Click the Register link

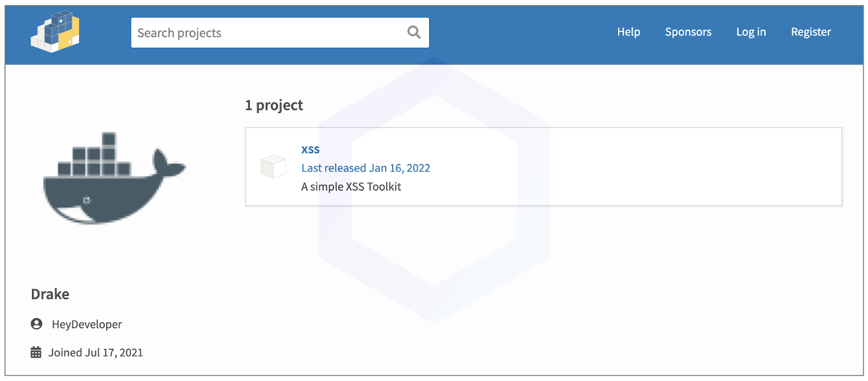(810, 31)
